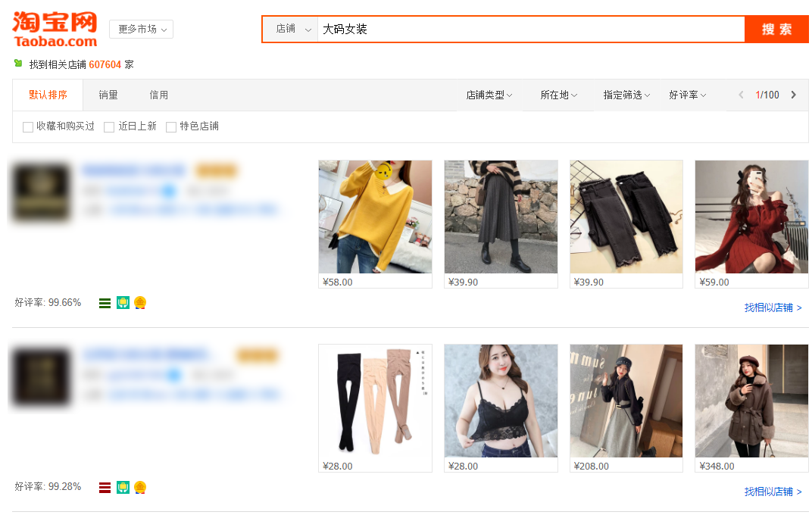This screenshot has height=515, width=812.
Task: Open the 所在地 location dropdown
Action: pos(558,95)
